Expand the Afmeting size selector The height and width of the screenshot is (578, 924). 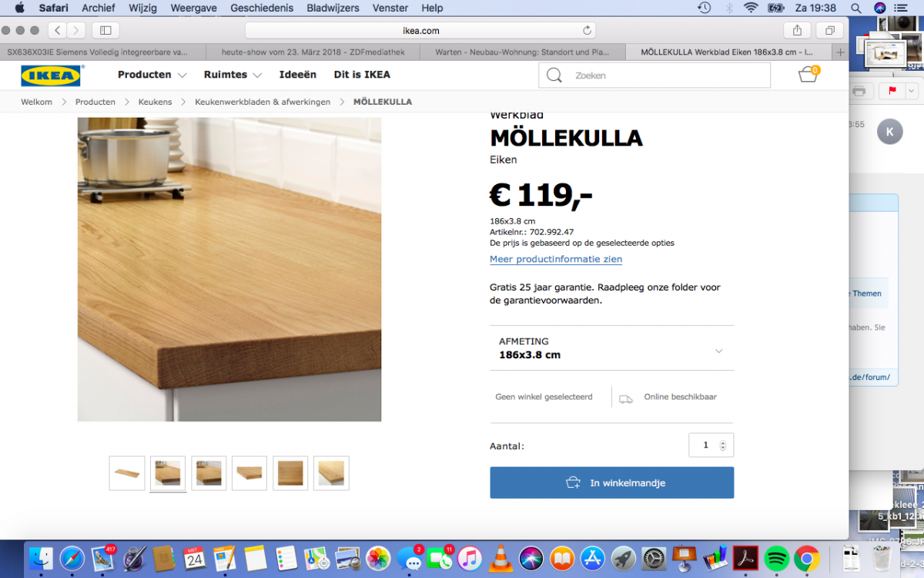point(611,348)
